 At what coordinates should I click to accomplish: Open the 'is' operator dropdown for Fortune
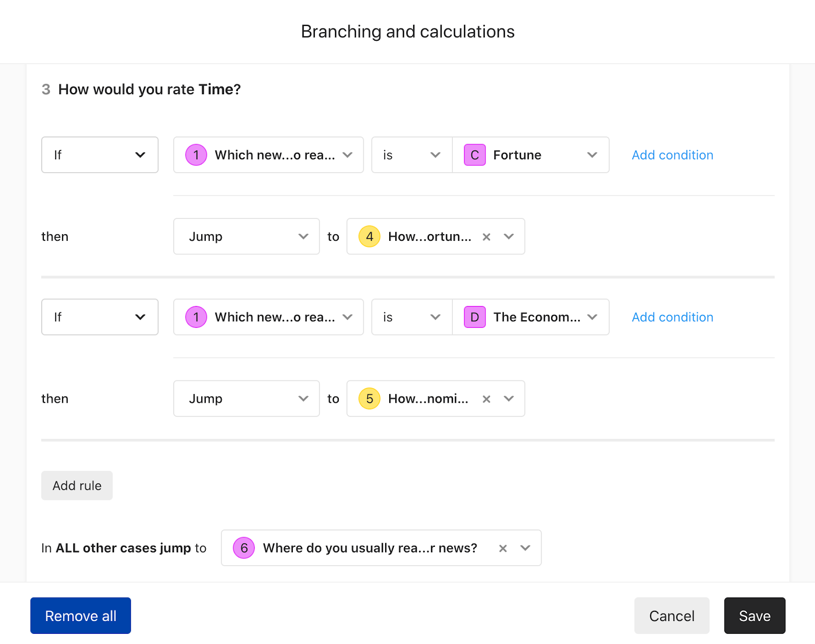click(x=412, y=155)
